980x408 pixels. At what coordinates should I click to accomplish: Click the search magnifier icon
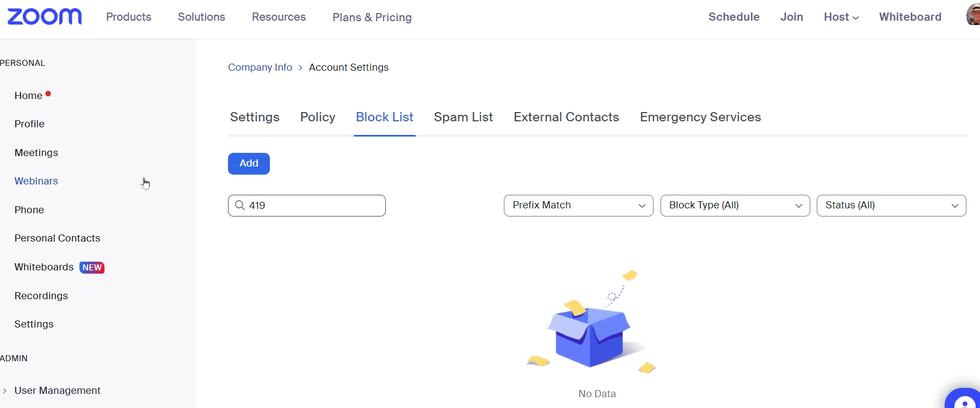tap(240, 205)
